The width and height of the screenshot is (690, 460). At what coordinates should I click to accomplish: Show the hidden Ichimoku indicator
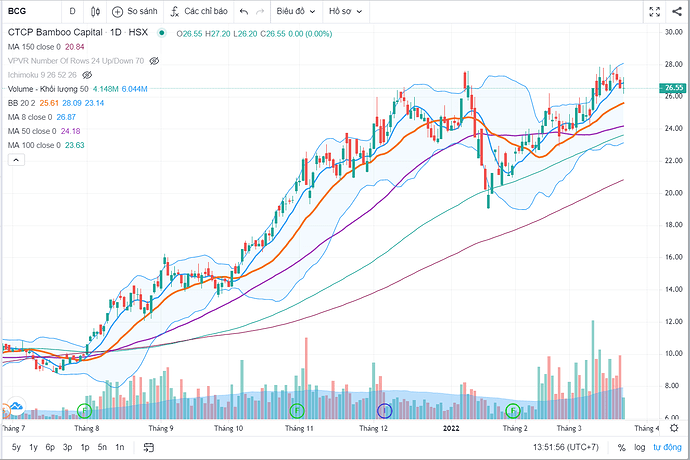tap(87, 74)
